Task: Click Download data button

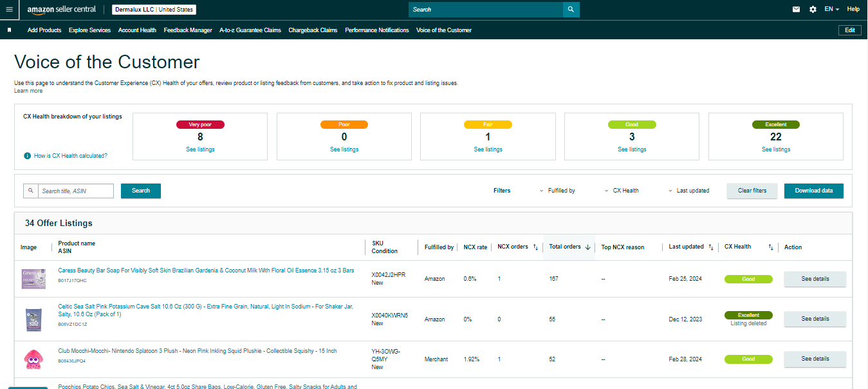Action: 814,191
